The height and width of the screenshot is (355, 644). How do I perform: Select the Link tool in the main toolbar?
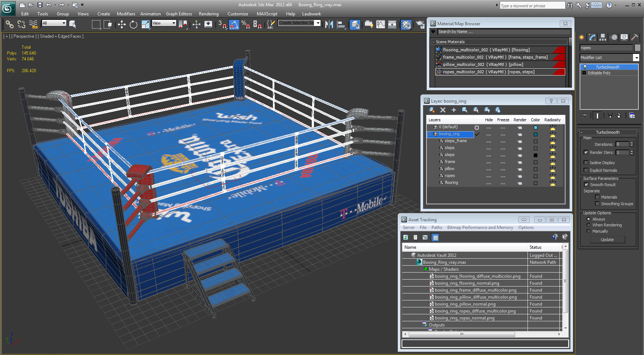pyautogui.click(x=10, y=25)
